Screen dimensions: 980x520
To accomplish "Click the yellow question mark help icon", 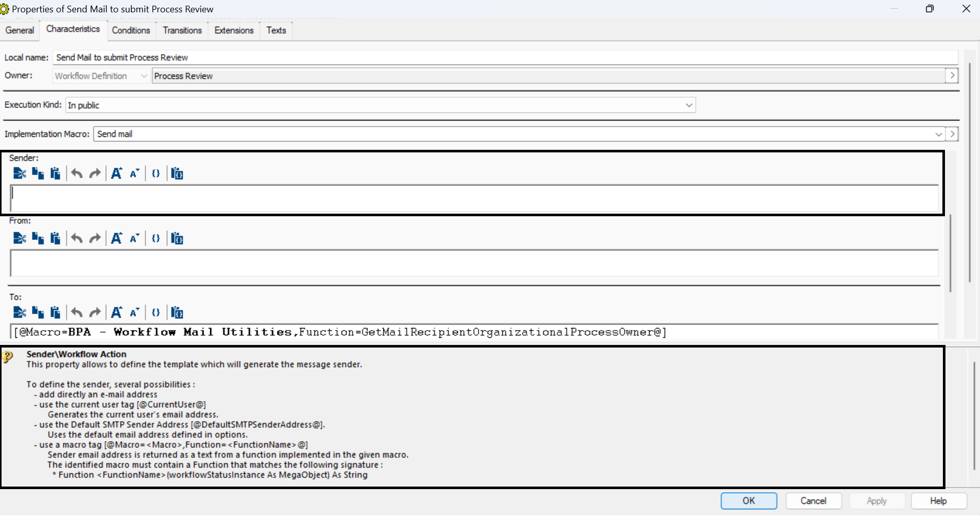I will tap(8, 356).
